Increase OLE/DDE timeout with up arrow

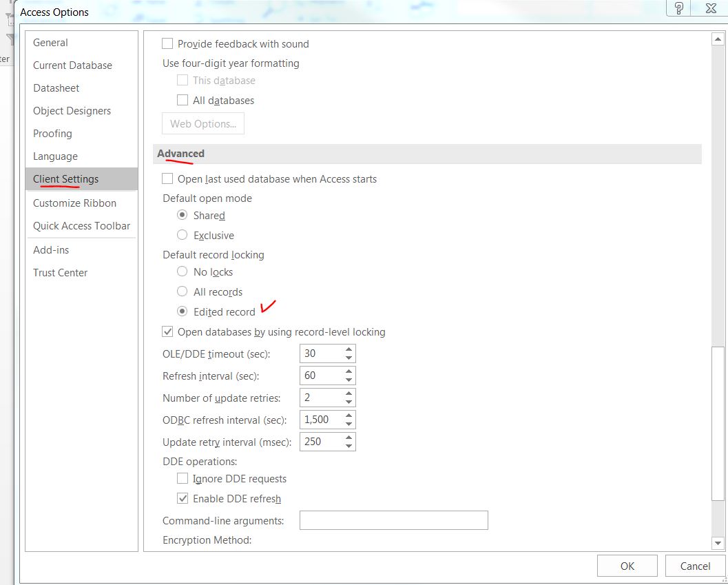point(349,349)
